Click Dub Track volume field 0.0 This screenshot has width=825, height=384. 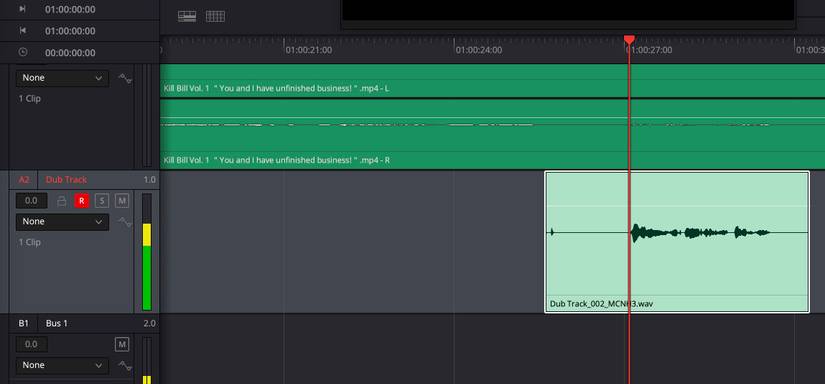click(x=32, y=200)
